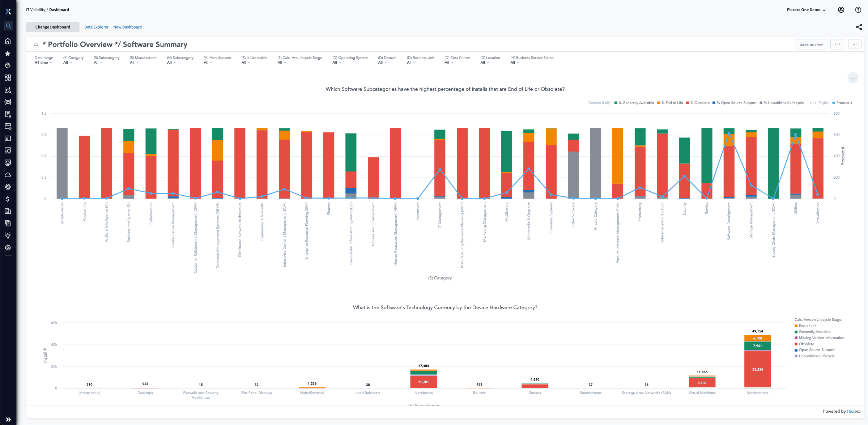
Task: Toggle % Generally Available legend series
Action: coord(636,103)
